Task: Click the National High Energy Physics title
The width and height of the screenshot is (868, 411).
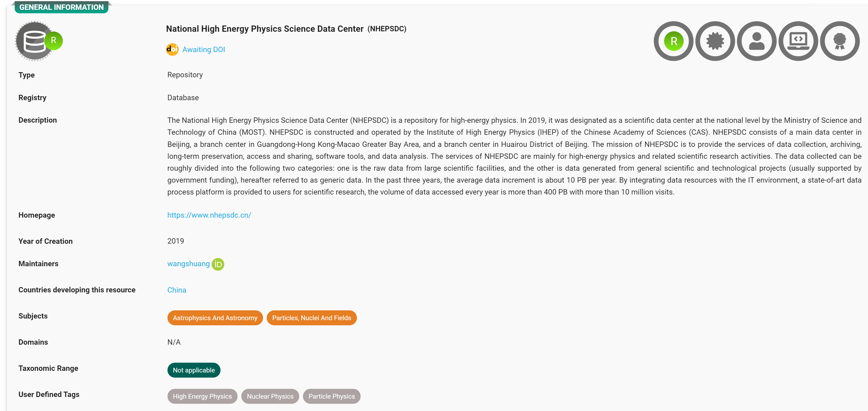Action: [264, 29]
